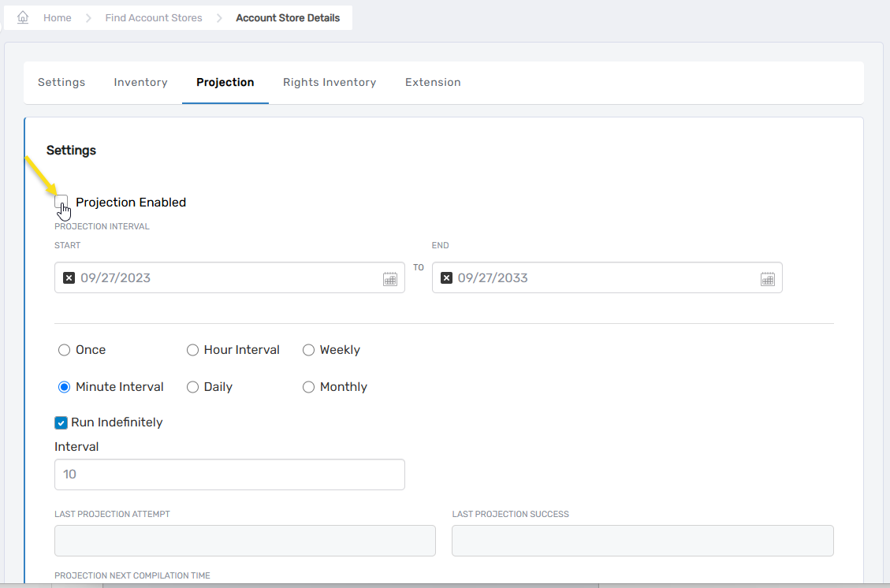Open the Extension tab
The image size is (890, 588).
[x=433, y=82]
